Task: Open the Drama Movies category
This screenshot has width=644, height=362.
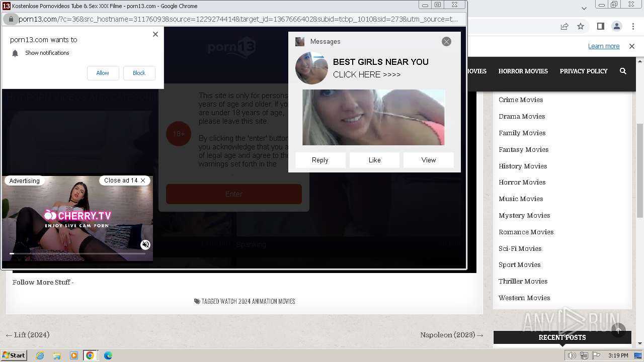Action: [x=522, y=116]
